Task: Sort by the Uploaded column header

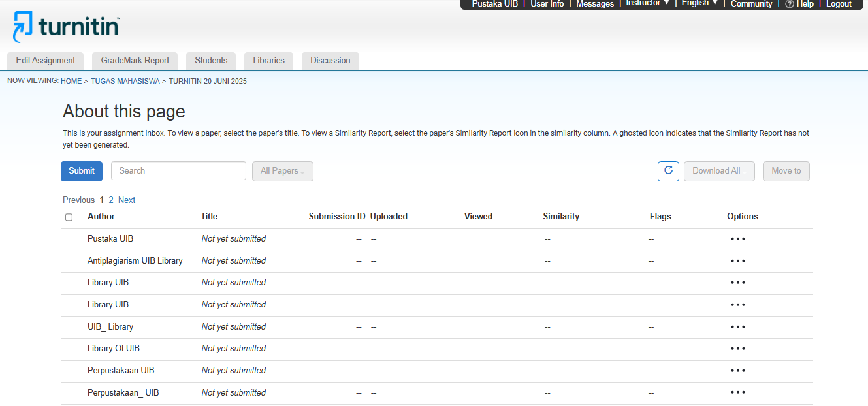Action: coord(389,217)
